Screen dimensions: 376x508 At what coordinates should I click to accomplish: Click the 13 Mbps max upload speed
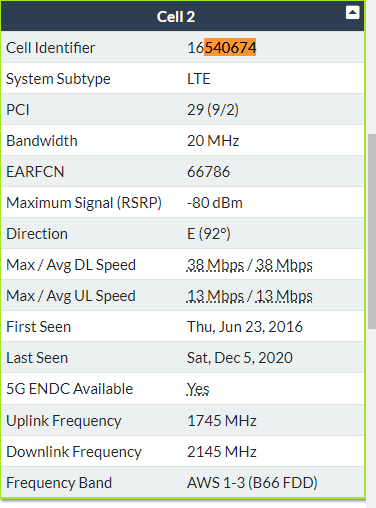pyautogui.click(x=215, y=296)
